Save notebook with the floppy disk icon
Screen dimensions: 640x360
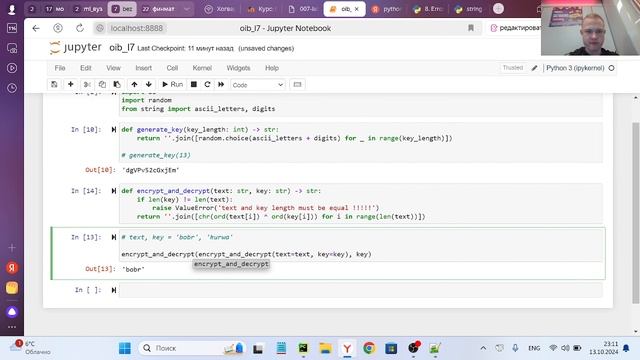click(54, 84)
